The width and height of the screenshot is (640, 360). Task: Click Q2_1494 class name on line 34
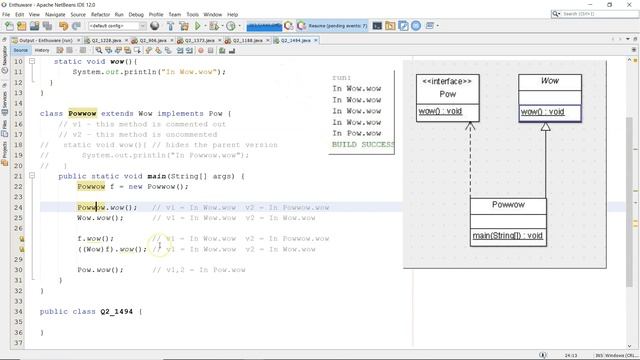[x=116, y=311]
